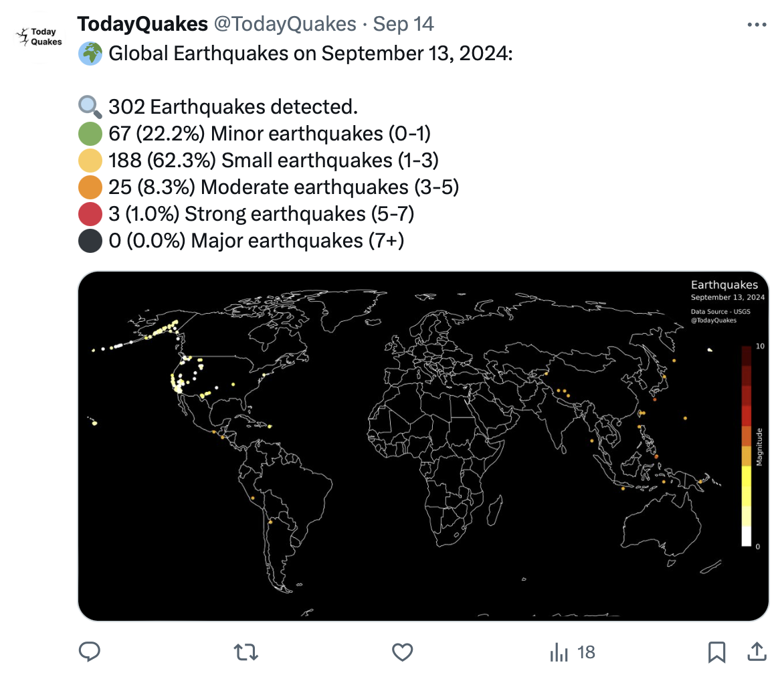Click the reply speech bubble icon
Viewport: 784px width, 673px height.
point(90,651)
